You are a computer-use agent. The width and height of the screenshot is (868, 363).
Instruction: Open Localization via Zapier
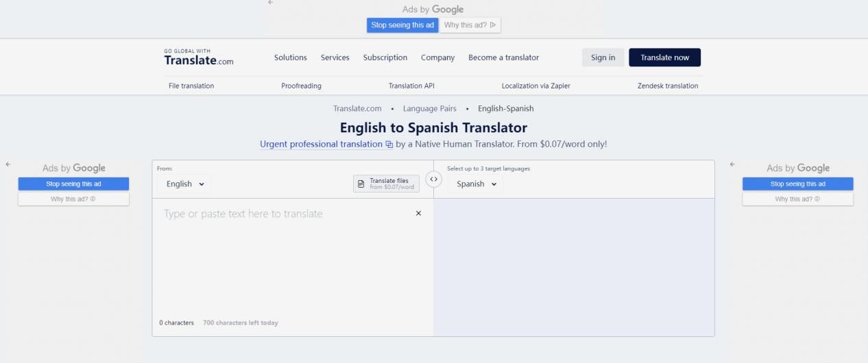pyautogui.click(x=536, y=86)
